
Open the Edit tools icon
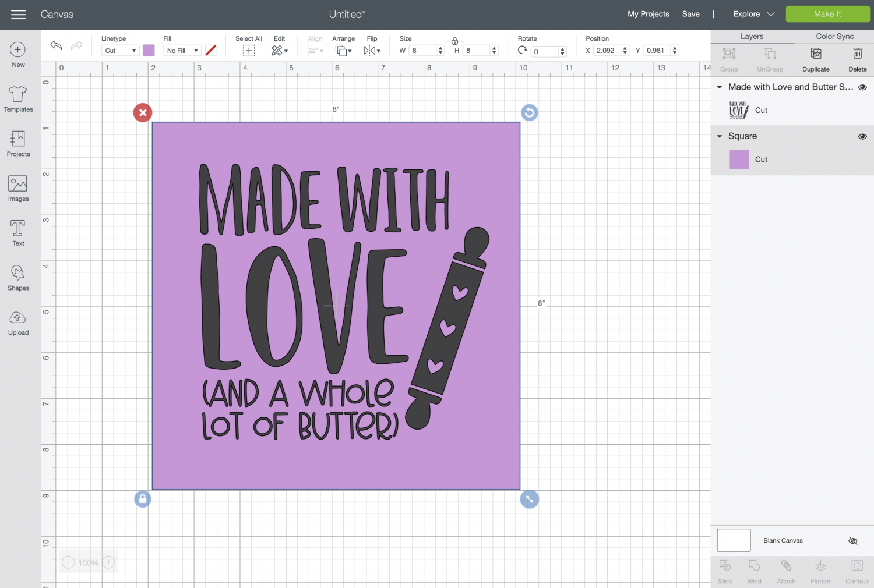click(x=279, y=51)
